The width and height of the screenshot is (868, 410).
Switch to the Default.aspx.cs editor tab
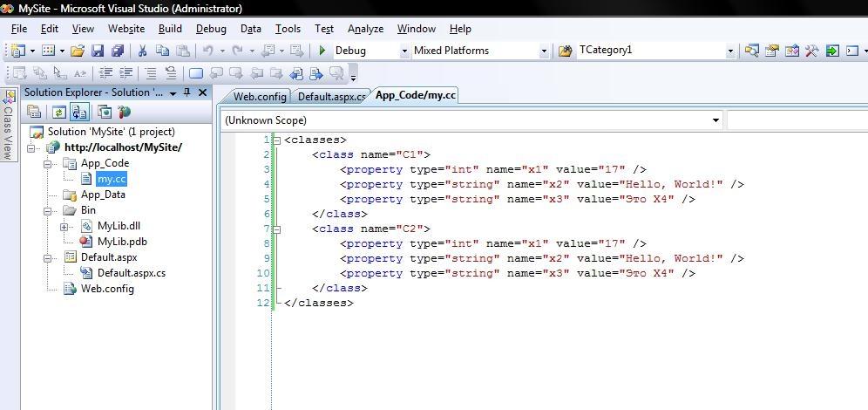point(331,97)
